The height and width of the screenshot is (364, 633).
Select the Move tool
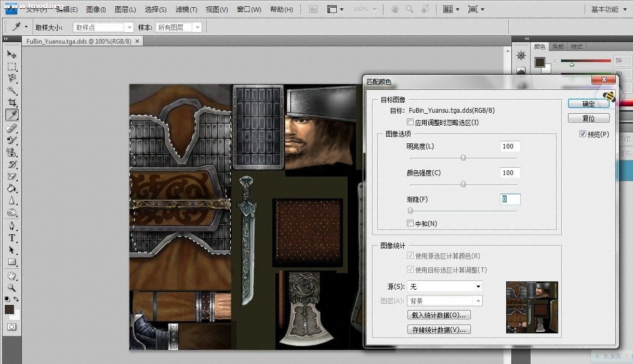pyautogui.click(x=11, y=54)
